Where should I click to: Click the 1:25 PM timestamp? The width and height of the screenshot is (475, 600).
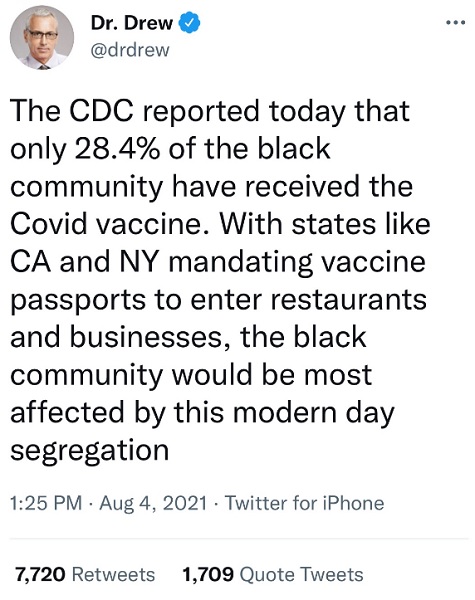point(46,502)
